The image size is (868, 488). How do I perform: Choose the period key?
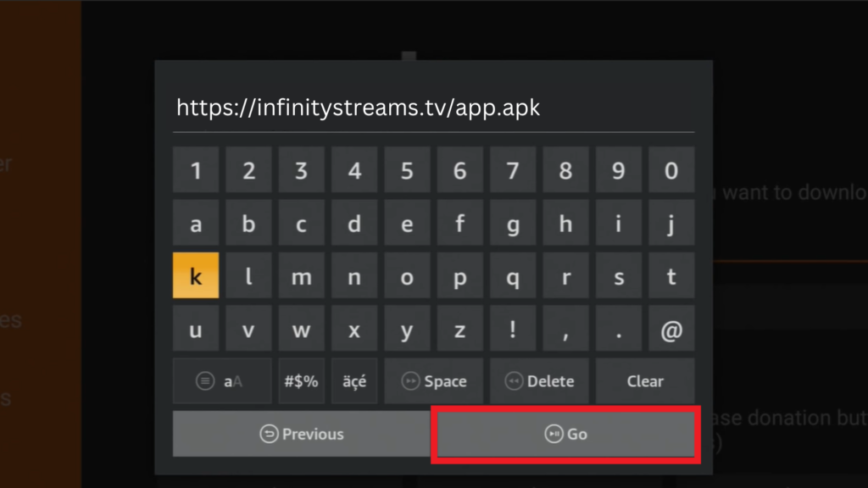click(x=618, y=329)
